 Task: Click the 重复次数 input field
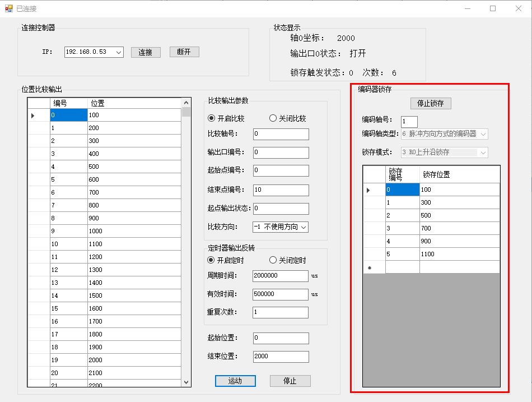tap(280, 312)
